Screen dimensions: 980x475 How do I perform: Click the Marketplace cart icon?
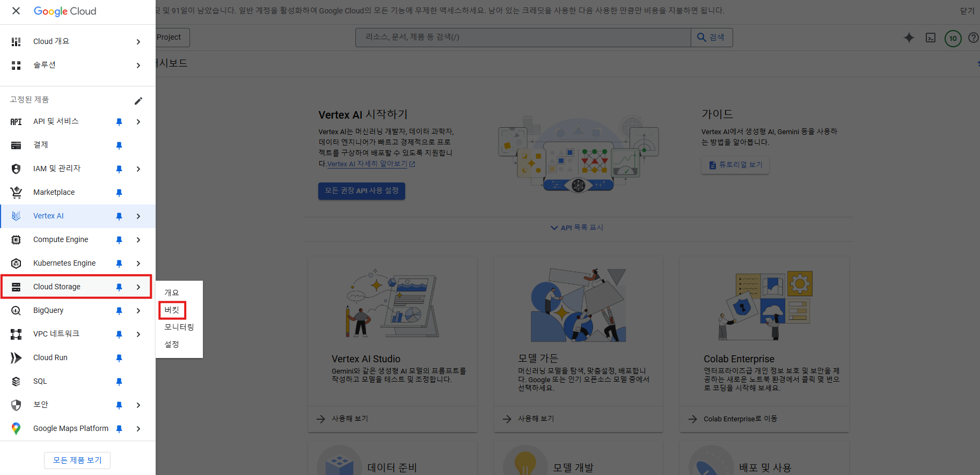click(x=16, y=192)
